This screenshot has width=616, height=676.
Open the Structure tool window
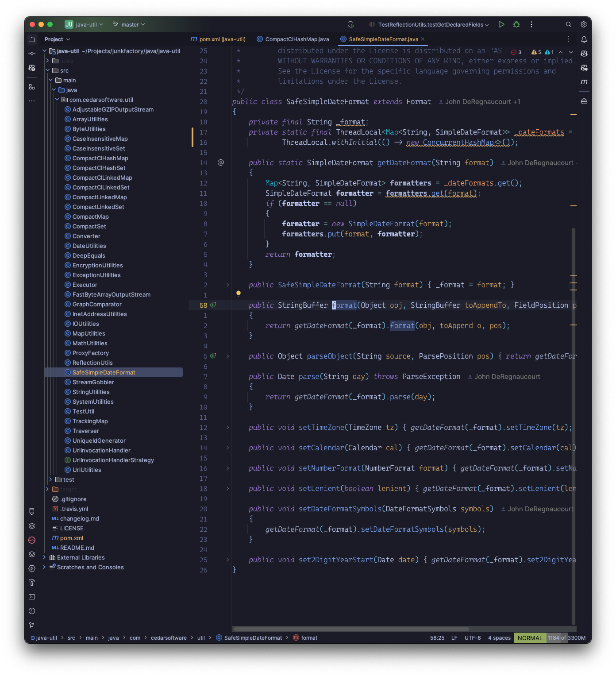32,87
